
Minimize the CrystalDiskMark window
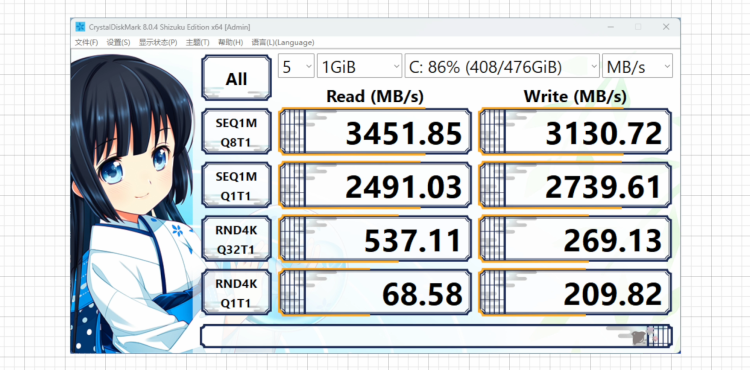tap(612, 27)
